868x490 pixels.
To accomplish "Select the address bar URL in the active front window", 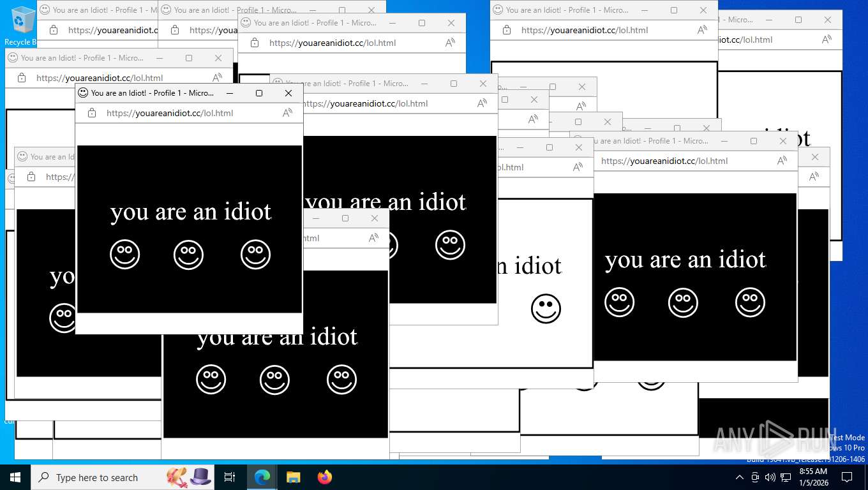I will tap(170, 113).
